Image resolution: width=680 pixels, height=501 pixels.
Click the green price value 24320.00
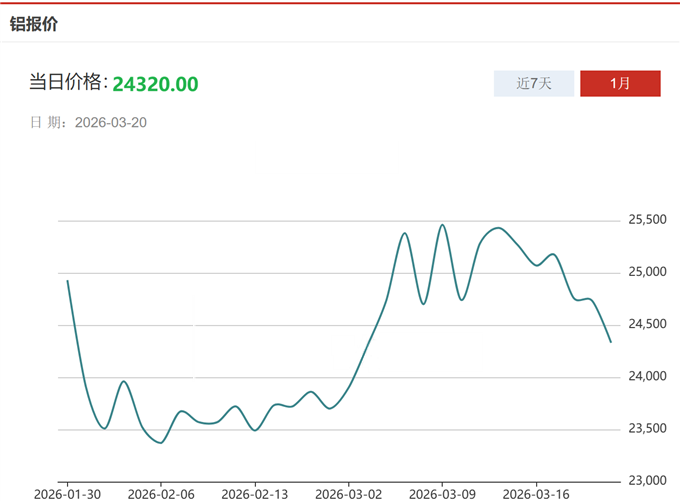point(155,84)
